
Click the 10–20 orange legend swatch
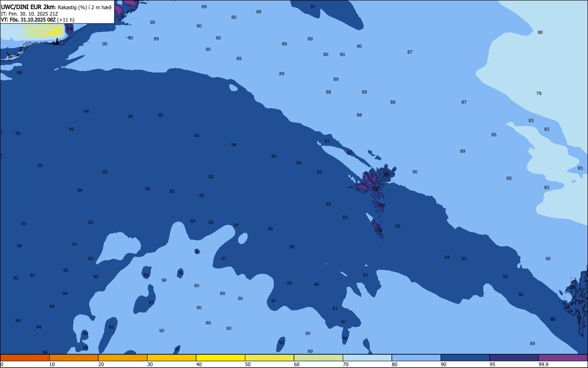coord(73,357)
